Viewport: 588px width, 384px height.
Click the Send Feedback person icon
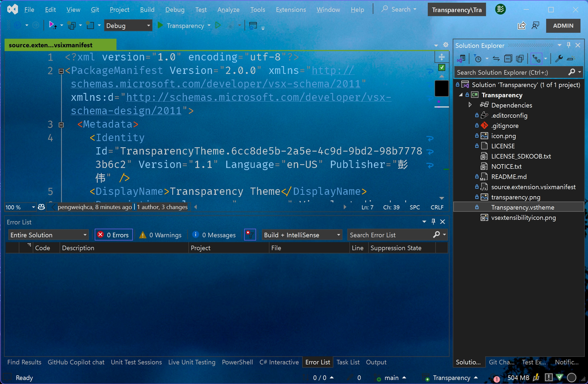[535, 26]
